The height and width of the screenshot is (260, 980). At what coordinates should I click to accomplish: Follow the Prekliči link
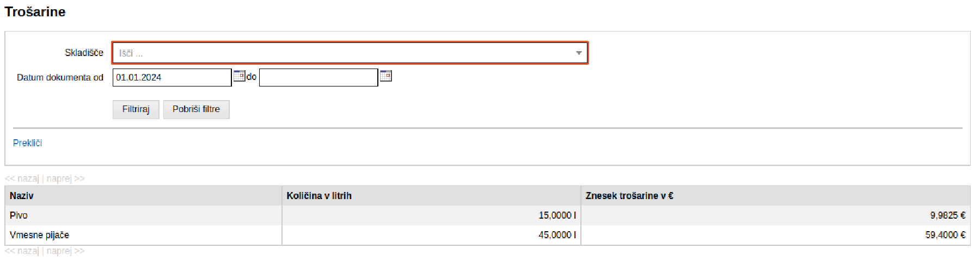[x=27, y=143]
